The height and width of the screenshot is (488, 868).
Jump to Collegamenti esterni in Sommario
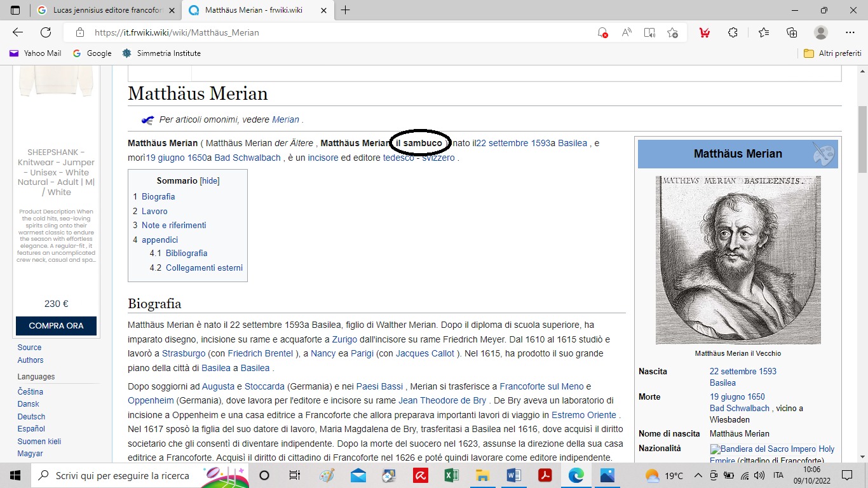[204, 268]
